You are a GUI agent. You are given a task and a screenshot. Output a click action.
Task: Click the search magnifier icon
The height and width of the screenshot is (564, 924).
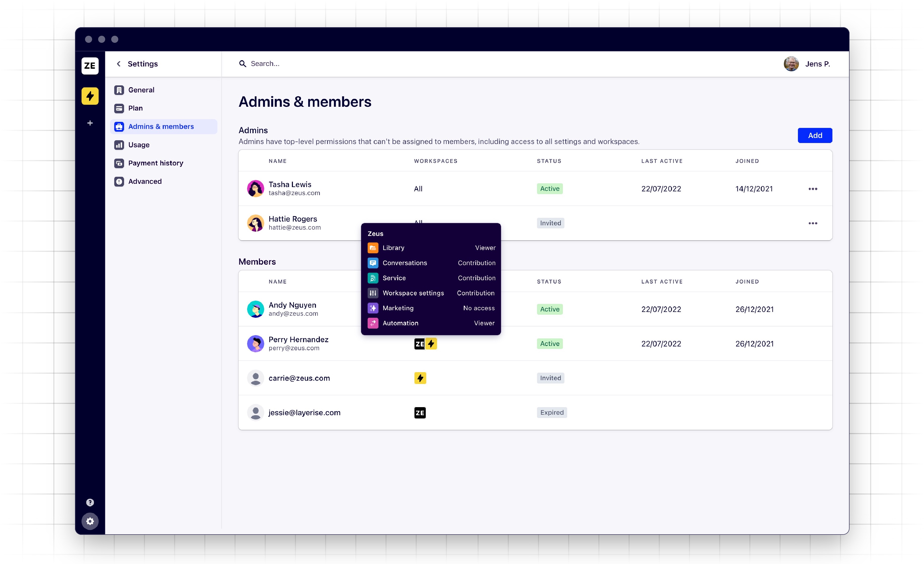tap(243, 64)
